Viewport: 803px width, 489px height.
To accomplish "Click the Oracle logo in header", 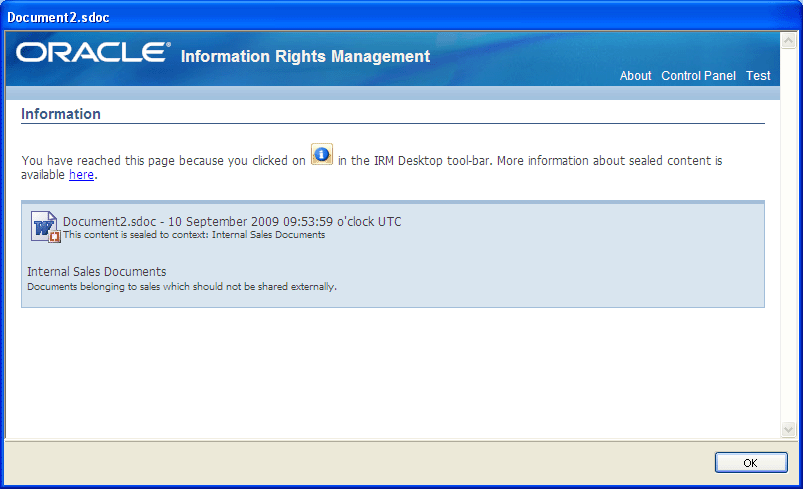I will tap(93, 52).
